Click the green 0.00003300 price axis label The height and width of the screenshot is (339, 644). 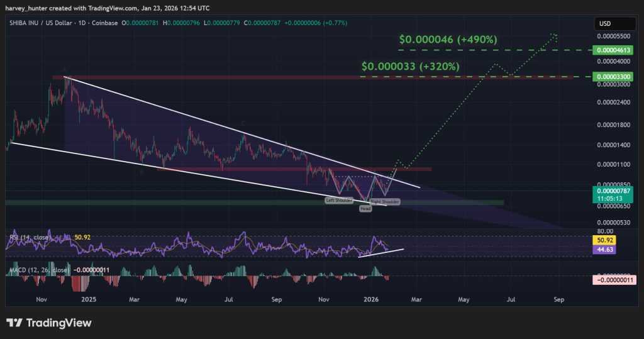pos(614,76)
